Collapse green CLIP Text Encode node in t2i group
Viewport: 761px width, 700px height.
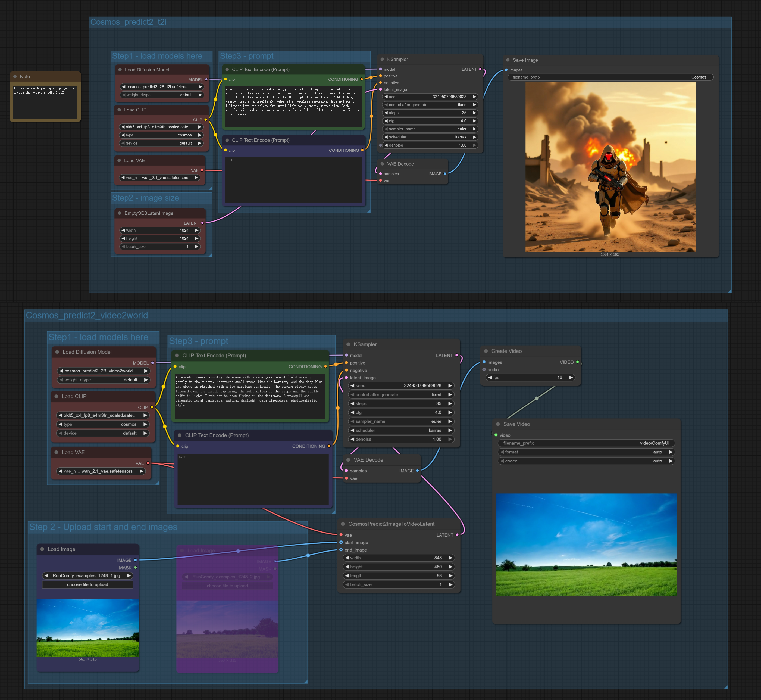(227, 69)
